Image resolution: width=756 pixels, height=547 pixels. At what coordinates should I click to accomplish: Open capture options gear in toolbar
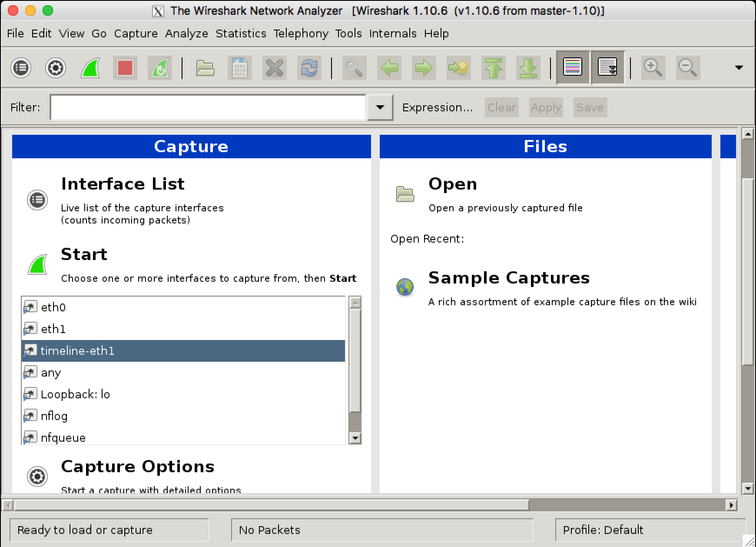click(x=56, y=68)
